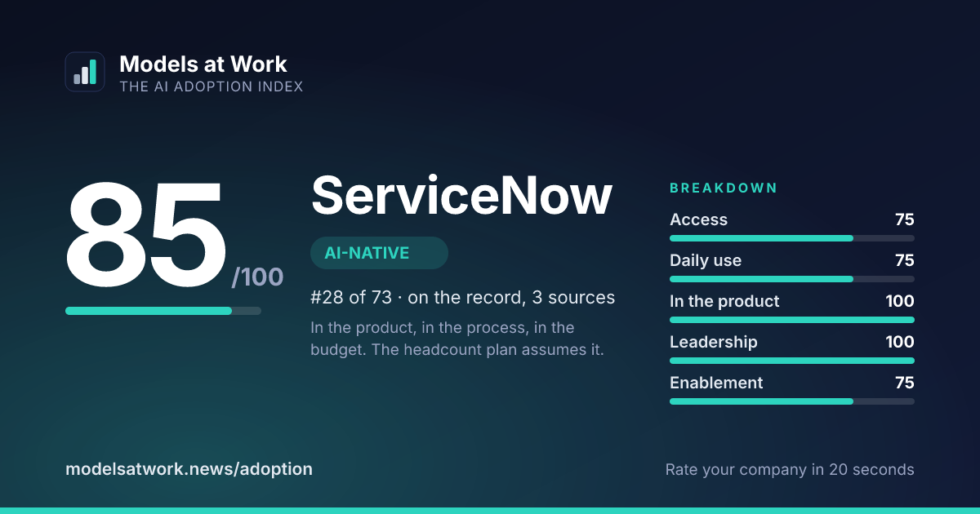Click the Enablement label

(x=716, y=383)
